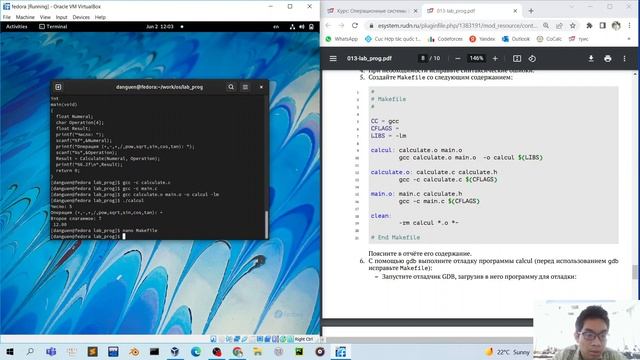Reload the Chrome page
640x360 pixels.
tap(355, 25)
